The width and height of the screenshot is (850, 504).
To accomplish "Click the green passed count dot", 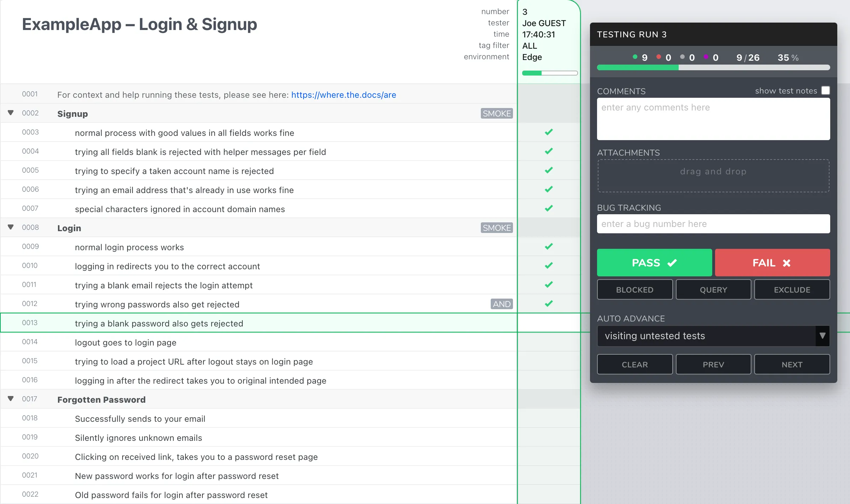I will [635, 56].
